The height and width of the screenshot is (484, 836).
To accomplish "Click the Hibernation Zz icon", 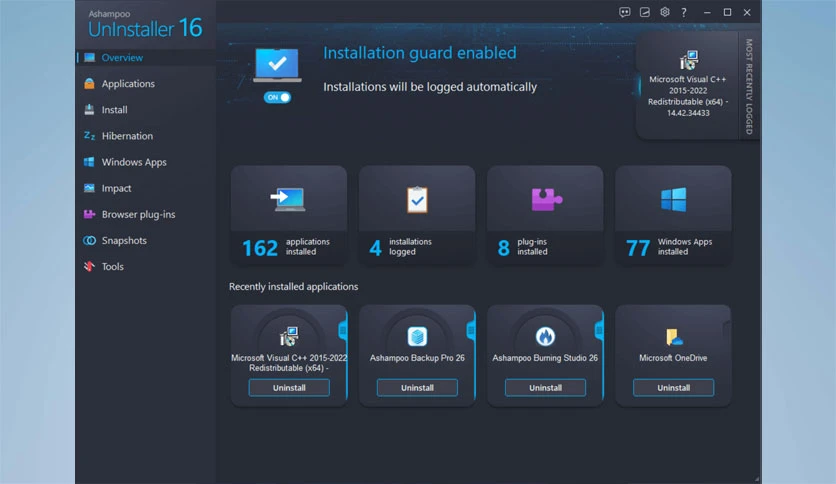I will (x=90, y=136).
